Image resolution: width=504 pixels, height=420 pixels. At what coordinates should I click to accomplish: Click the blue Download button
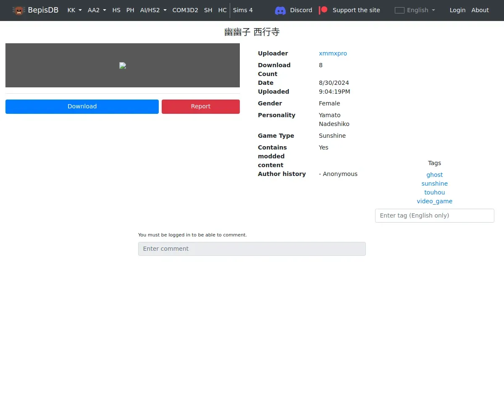point(82,107)
